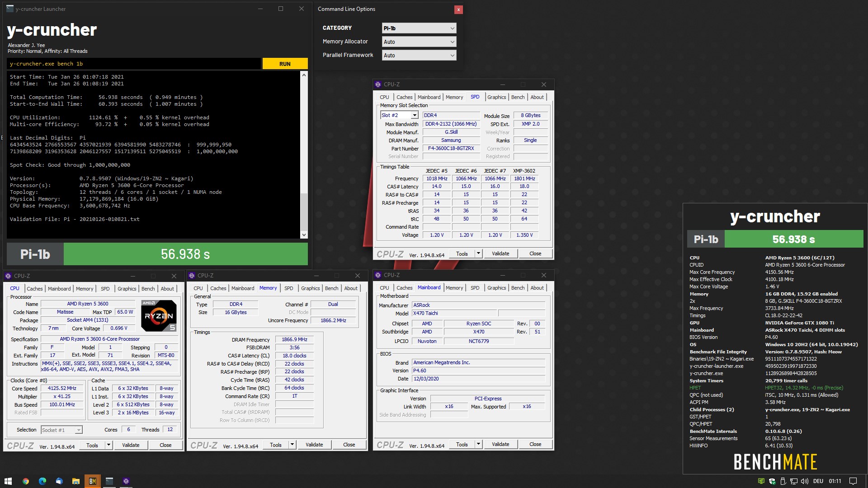The width and height of the screenshot is (868, 488).
Task: Click the green 56.938 s result bar in launcher
Action: click(x=185, y=254)
